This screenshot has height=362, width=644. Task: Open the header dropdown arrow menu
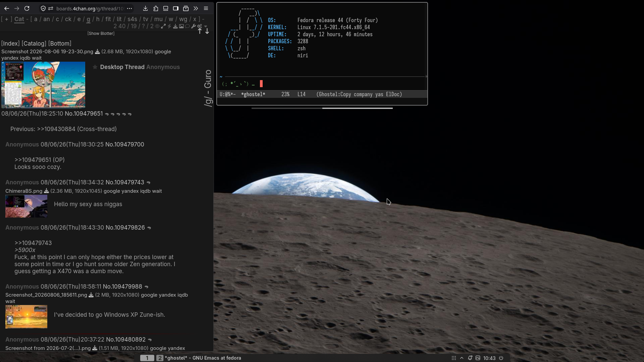point(206,26)
